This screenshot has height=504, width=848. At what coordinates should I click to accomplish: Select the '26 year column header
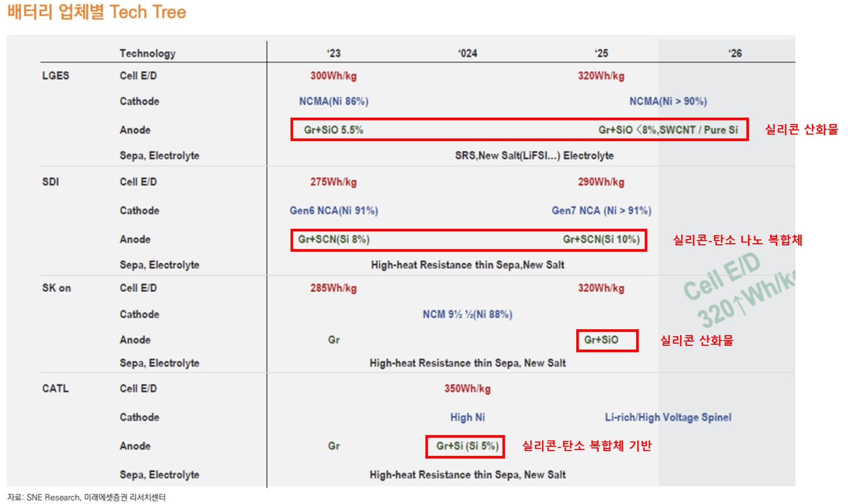click(x=735, y=53)
